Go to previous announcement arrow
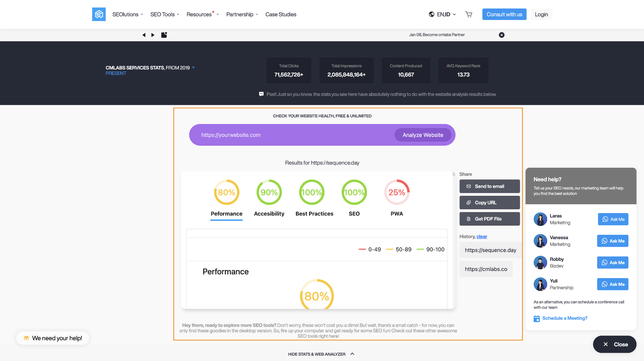 pos(144,35)
